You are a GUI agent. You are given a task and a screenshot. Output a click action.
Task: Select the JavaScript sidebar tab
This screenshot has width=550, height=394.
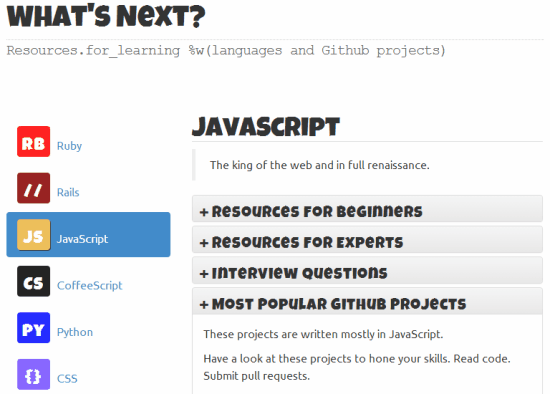tap(88, 235)
